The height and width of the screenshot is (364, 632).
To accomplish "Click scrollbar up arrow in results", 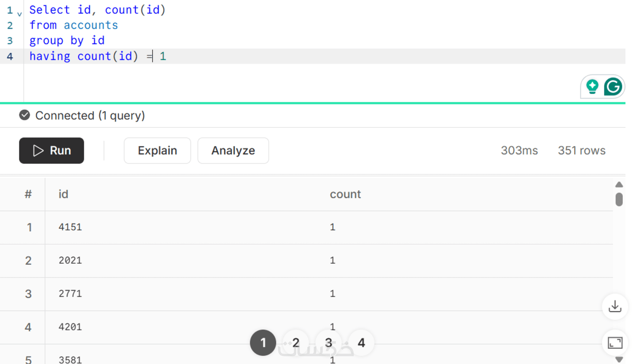I will click(619, 184).
